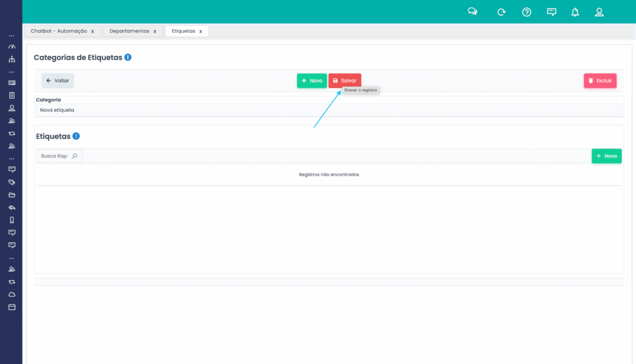Switch to the Departamentos tab

(129, 31)
